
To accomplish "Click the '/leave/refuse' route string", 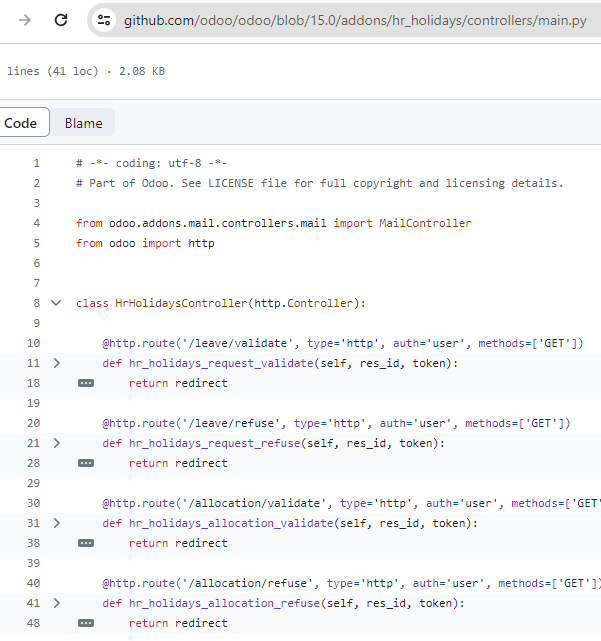I will [x=231, y=423].
